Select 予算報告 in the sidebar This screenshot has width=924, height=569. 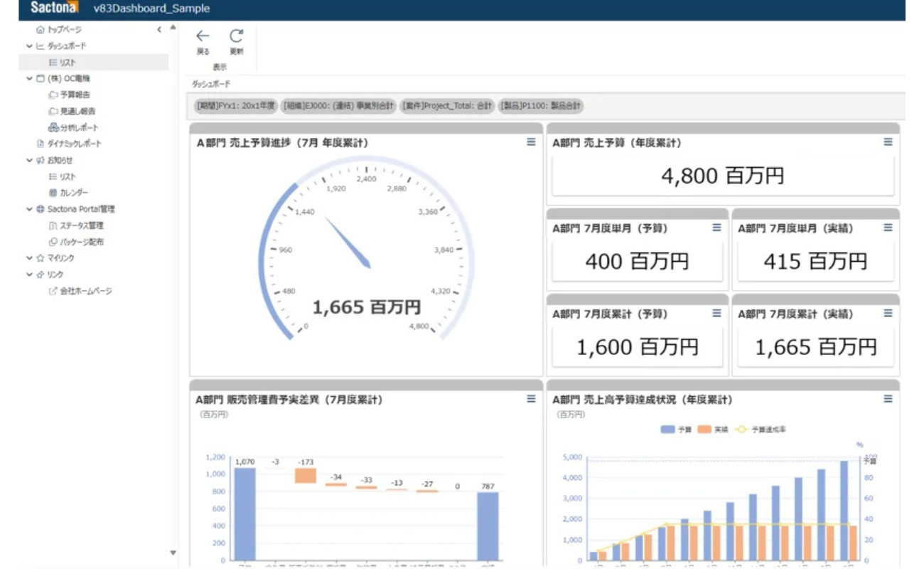[74, 95]
